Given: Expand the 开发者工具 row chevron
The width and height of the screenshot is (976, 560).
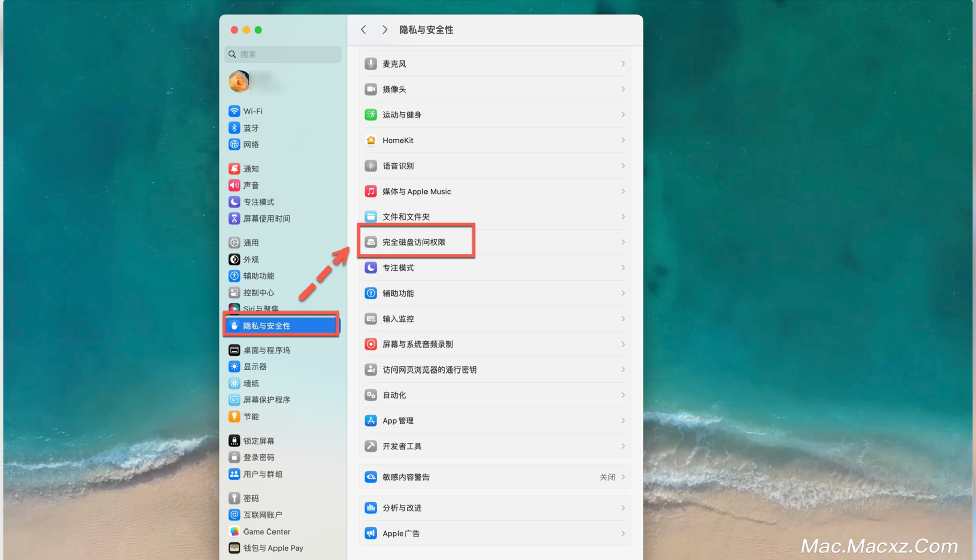Looking at the screenshot, I should coord(623,446).
